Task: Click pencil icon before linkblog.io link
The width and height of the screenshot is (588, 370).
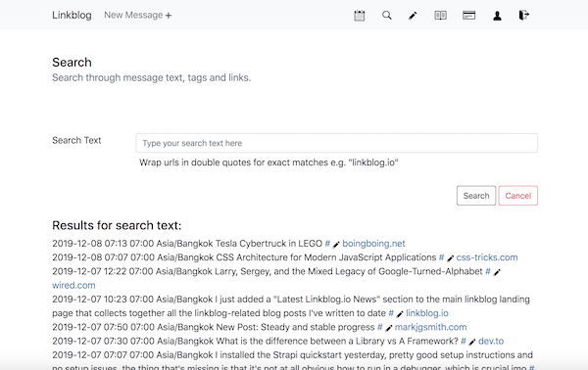Action: coord(400,314)
